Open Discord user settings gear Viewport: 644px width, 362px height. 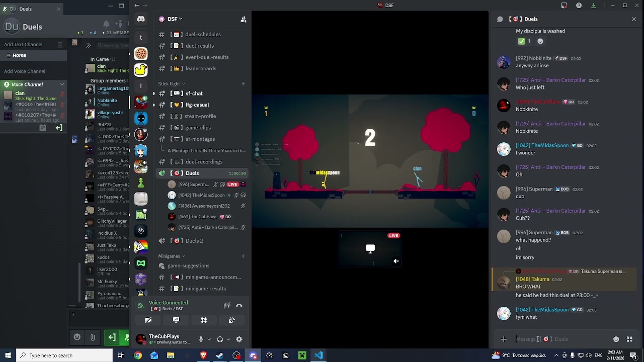(x=239, y=339)
